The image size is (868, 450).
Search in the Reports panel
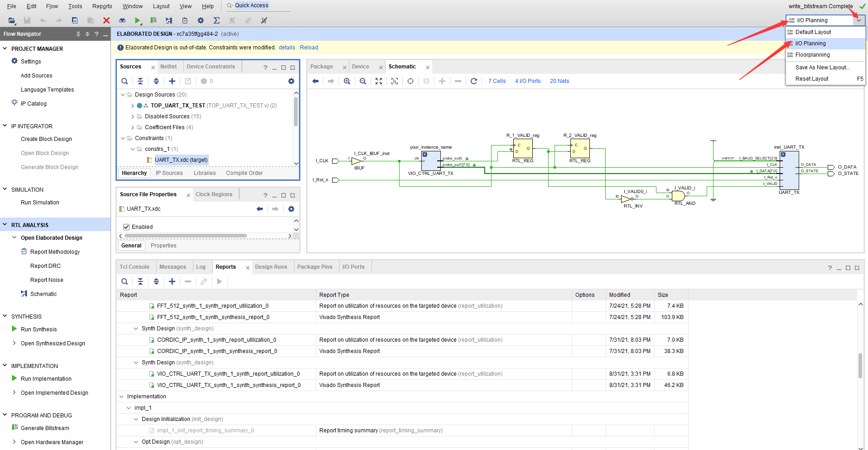125,281
